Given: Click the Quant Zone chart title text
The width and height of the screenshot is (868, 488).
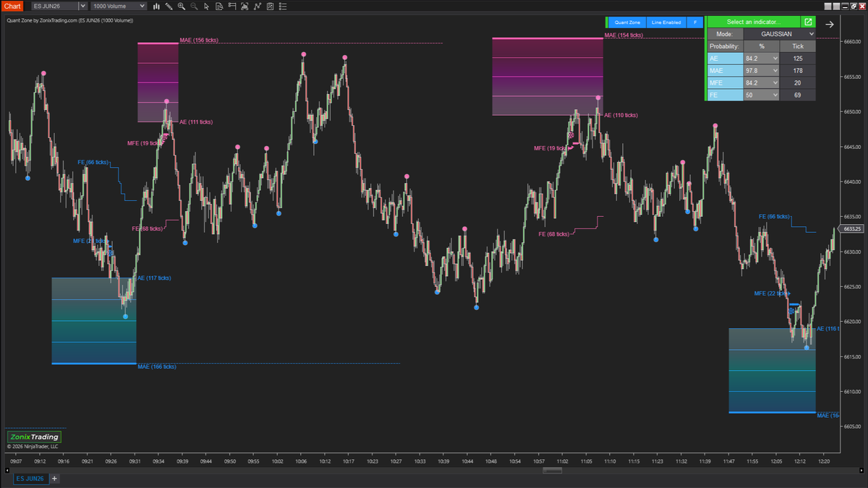Looking at the screenshot, I should [x=69, y=20].
